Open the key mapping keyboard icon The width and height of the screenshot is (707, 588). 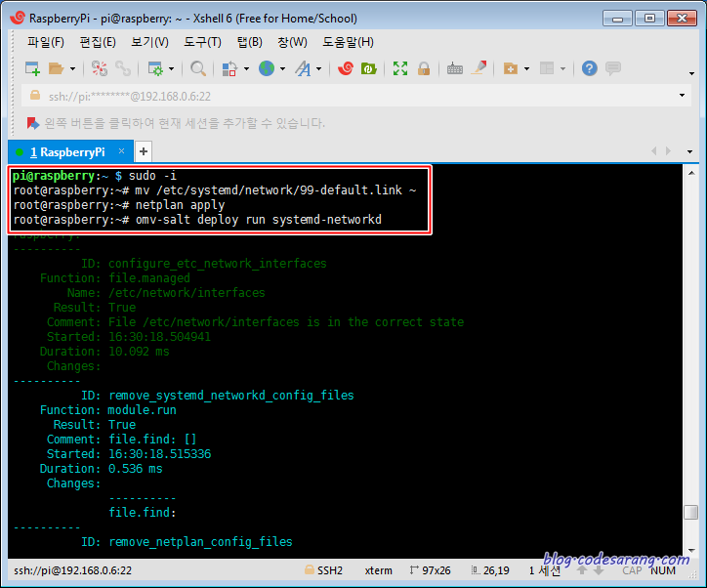click(454, 68)
